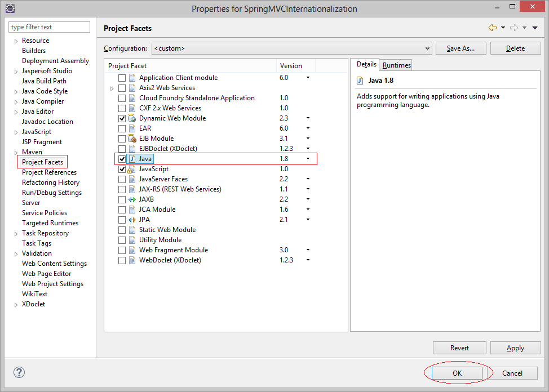Expand the Resource tree node
Screen dimensions: 549x392
[x=16, y=41]
